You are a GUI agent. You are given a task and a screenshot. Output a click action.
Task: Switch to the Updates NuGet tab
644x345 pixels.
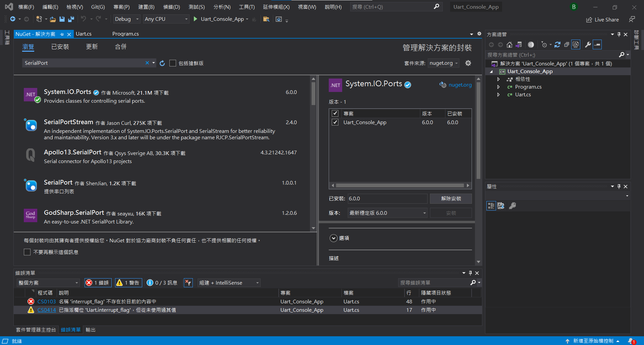92,47
